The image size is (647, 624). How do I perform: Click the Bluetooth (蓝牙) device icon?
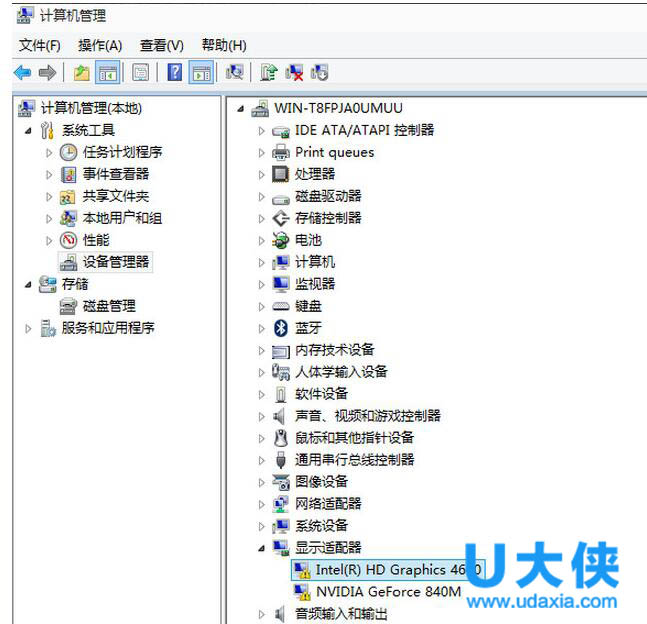281,328
